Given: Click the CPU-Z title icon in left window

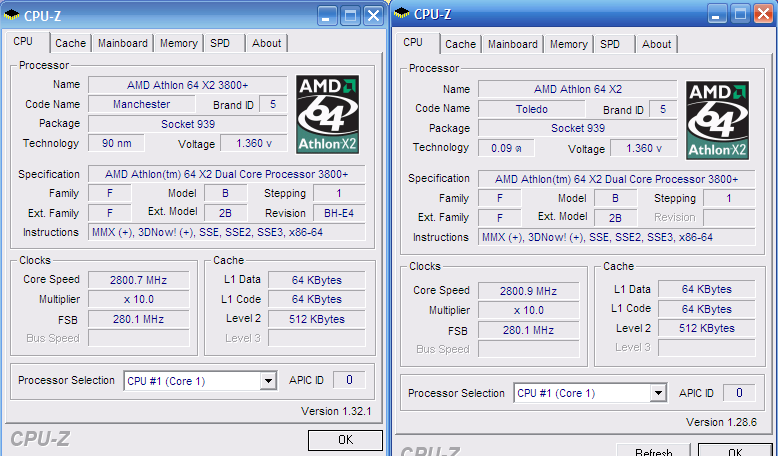Looking at the screenshot, I should click(11, 15).
